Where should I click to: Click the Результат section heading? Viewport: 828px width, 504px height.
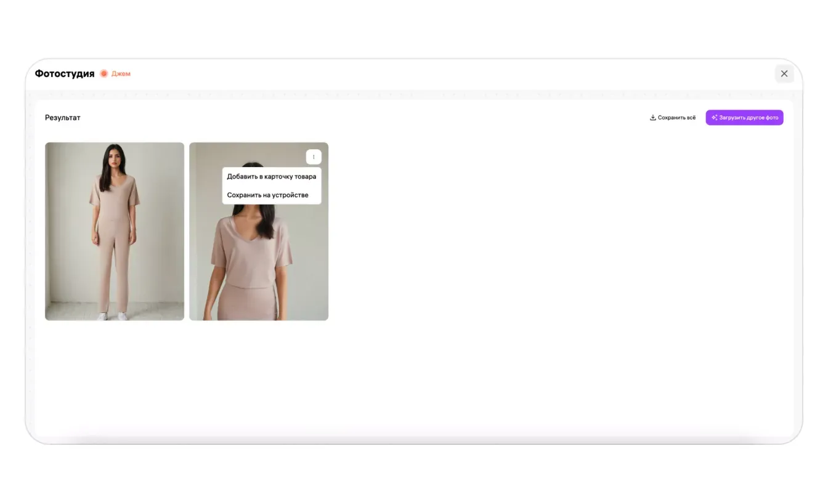coord(62,118)
